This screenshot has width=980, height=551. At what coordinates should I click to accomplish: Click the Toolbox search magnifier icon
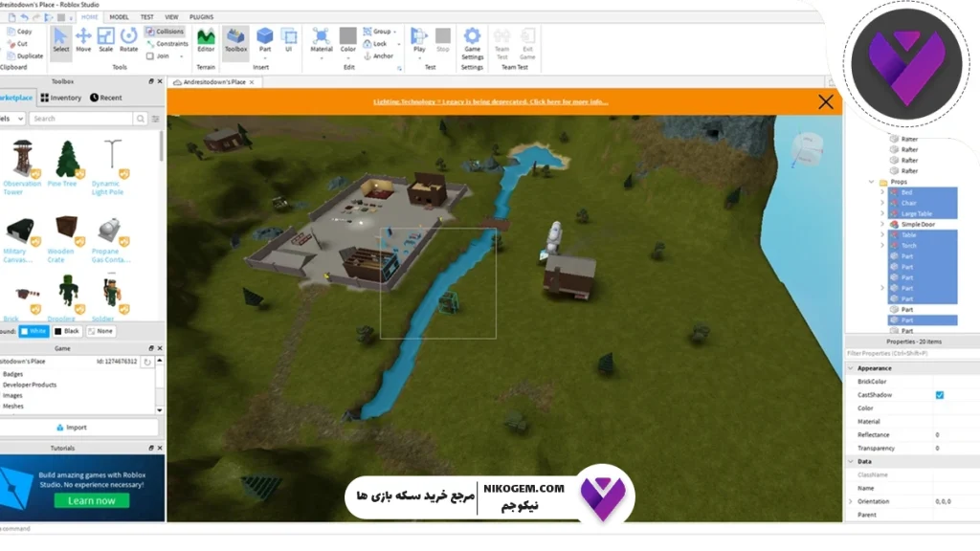click(x=141, y=118)
